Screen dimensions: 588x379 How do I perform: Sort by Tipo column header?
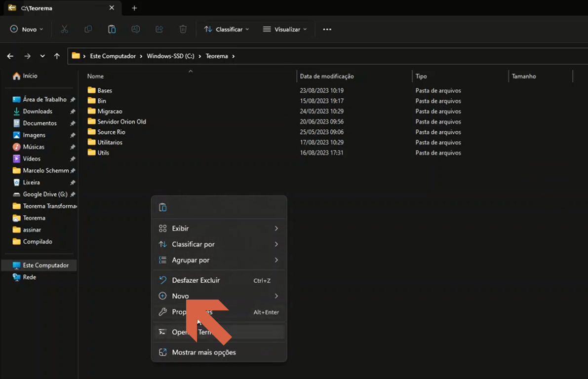pyautogui.click(x=421, y=76)
